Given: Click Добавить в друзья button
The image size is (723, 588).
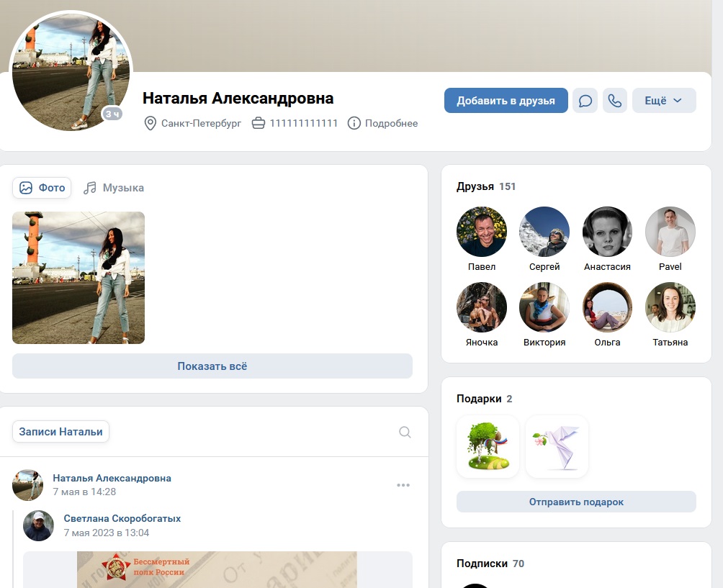Looking at the screenshot, I should point(506,101).
